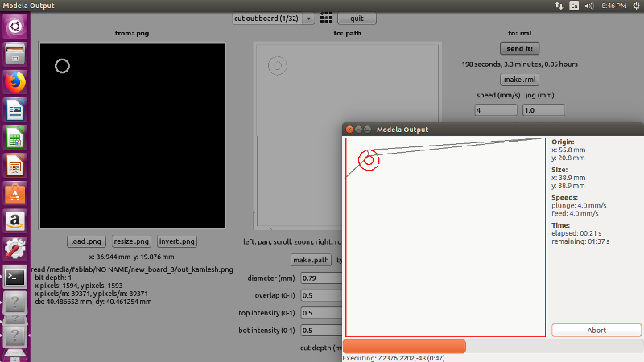Click the jog (mm) input field
The image size is (644, 362).
(x=543, y=110)
